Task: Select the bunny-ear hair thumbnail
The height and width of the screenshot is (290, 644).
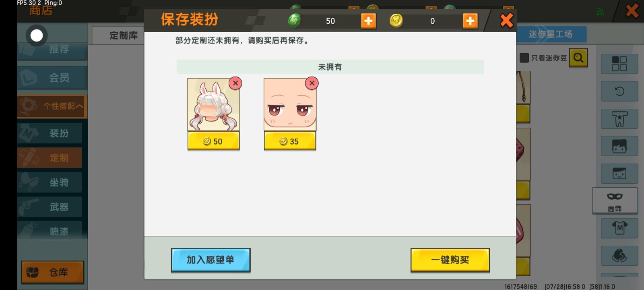Action: 213,105
